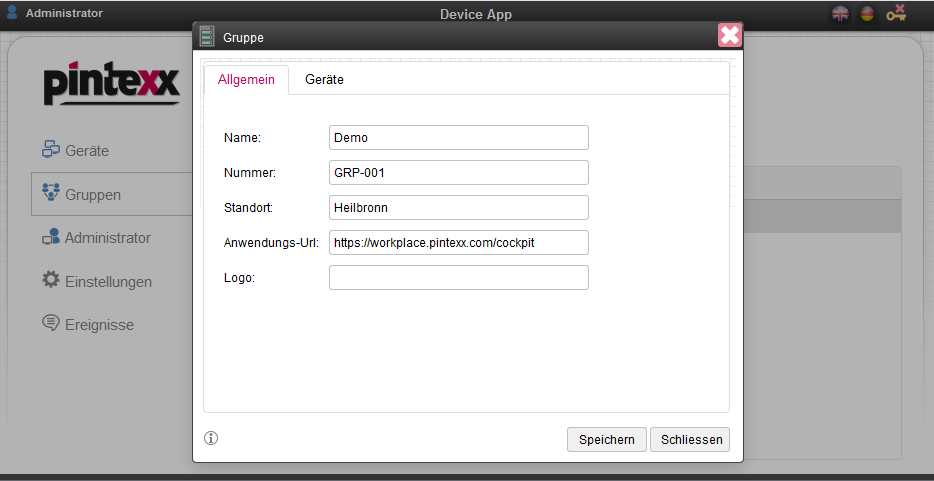Viewport: 934px width, 481px height.
Task: Select the Allgemein tab
Action: point(246,80)
